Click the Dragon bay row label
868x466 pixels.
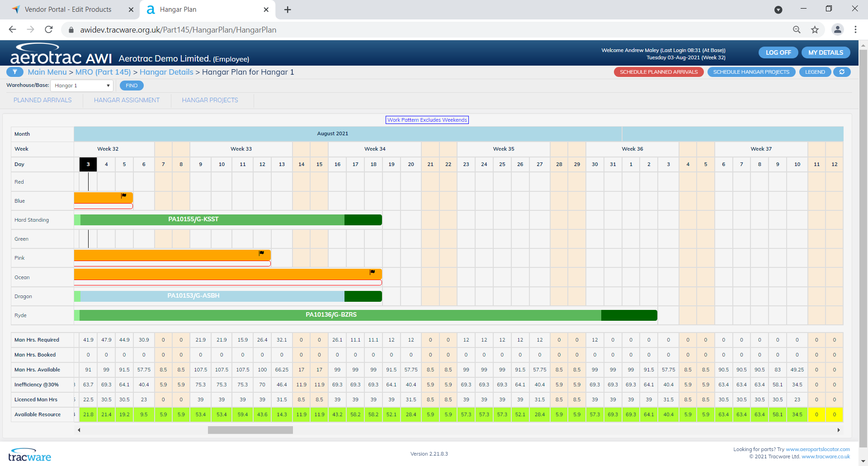[23, 296]
